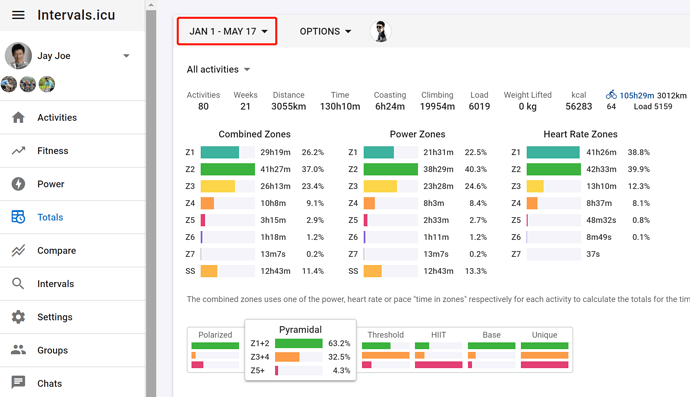Click the Combined Zones Z1 teal bar
The width and height of the screenshot is (690, 397).
220,152
